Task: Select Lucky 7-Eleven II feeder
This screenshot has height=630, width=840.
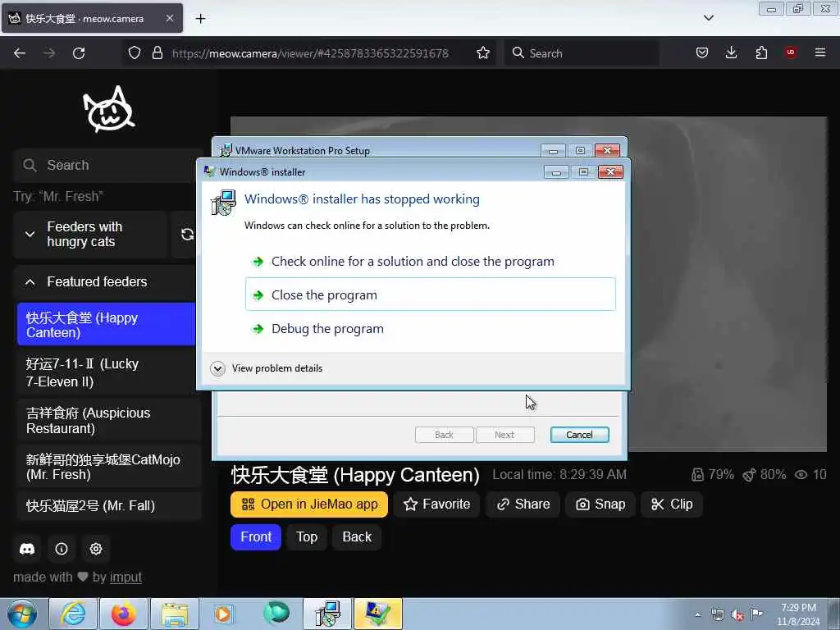Action: (x=107, y=372)
